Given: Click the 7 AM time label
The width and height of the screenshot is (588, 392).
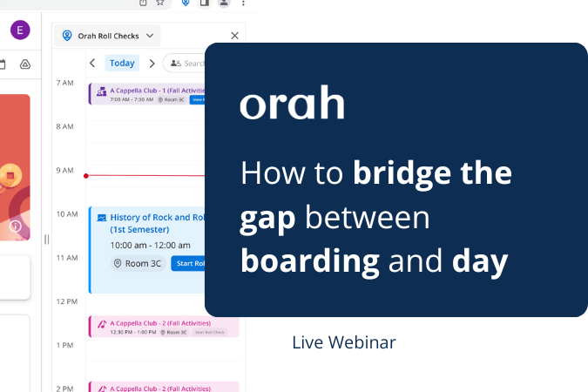Looking at the screenshot, I should pos(64,83).
